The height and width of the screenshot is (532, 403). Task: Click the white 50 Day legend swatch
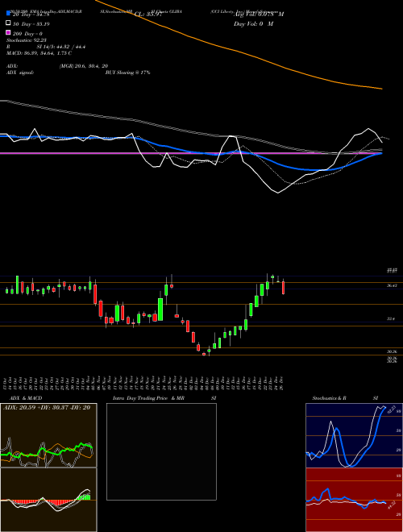pyautogui.click(x=8, y=23)
